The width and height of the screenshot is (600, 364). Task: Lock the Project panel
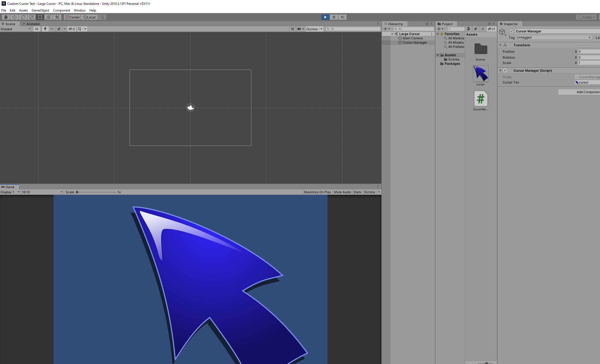(x=489, y=24)
